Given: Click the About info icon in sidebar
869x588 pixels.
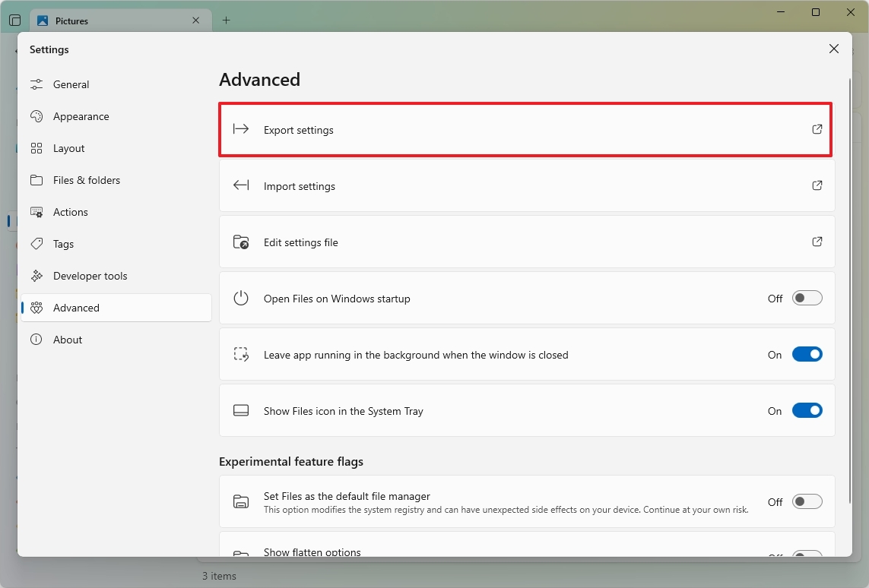Looking at the screenshot, I should pyautogui.click(x=36, y=340).
